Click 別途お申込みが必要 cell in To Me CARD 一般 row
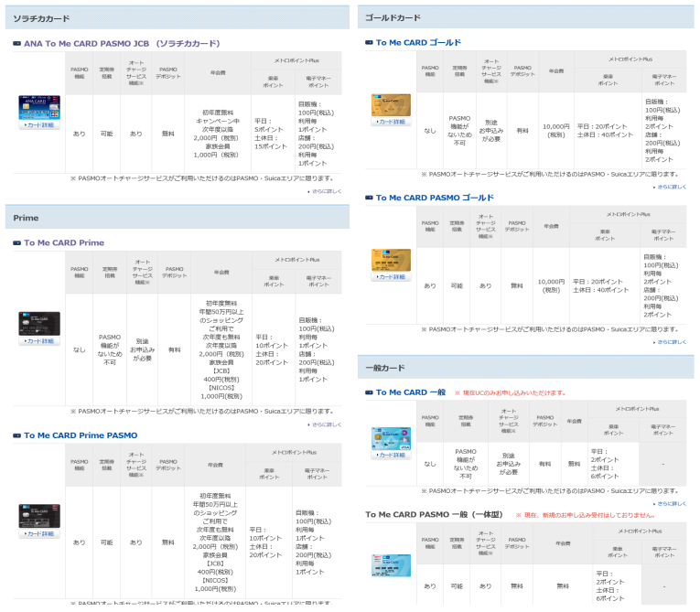The width and height of the screenshot is (700, 612). pos(509,464)
